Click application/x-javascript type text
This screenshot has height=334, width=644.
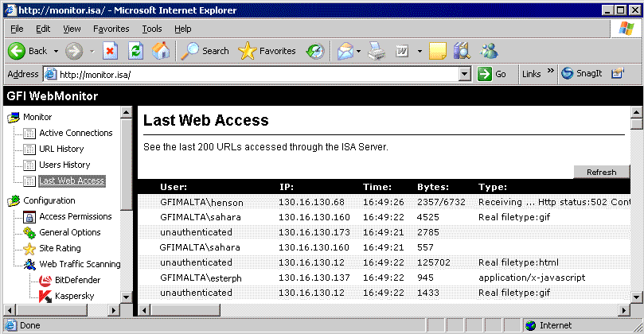click(x=532, y=278)
